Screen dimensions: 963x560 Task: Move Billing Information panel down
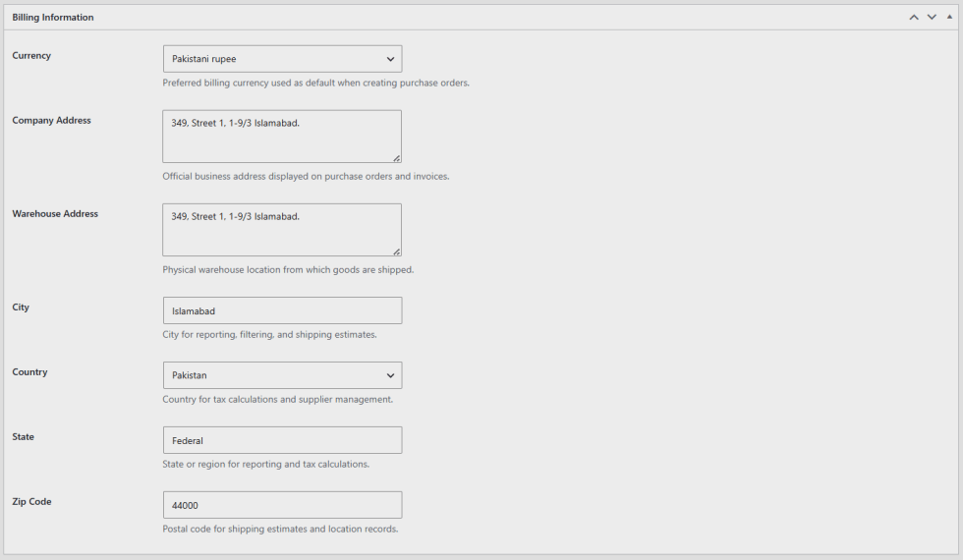932,18
